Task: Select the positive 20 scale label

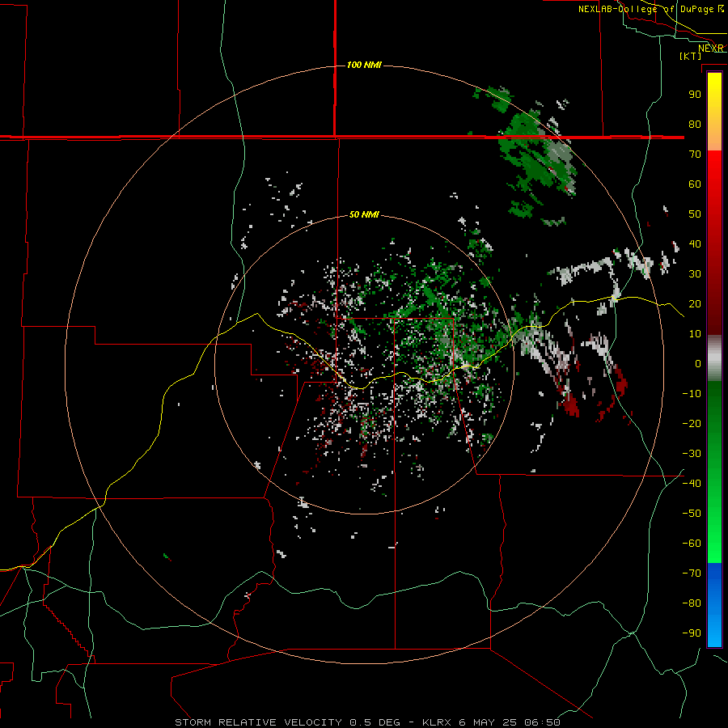Action: pos(695,304)
